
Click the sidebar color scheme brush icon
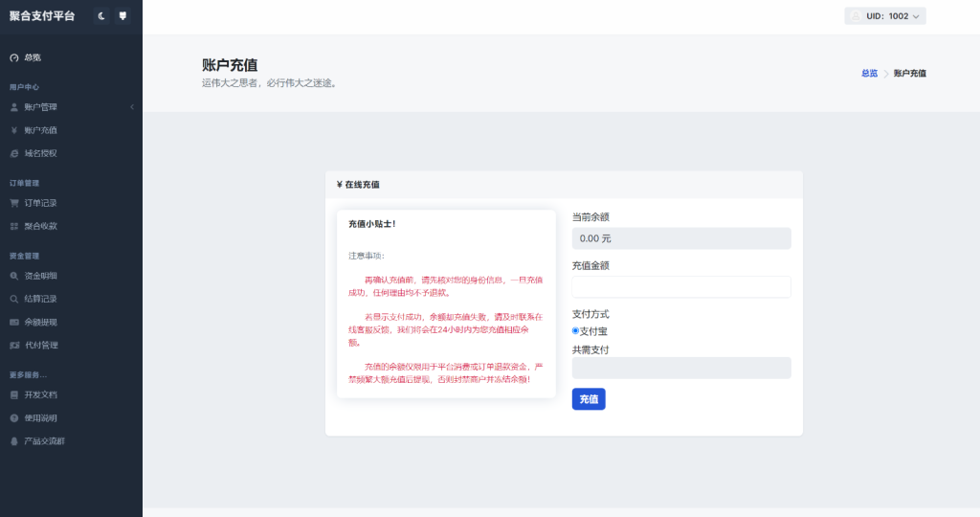122,16
